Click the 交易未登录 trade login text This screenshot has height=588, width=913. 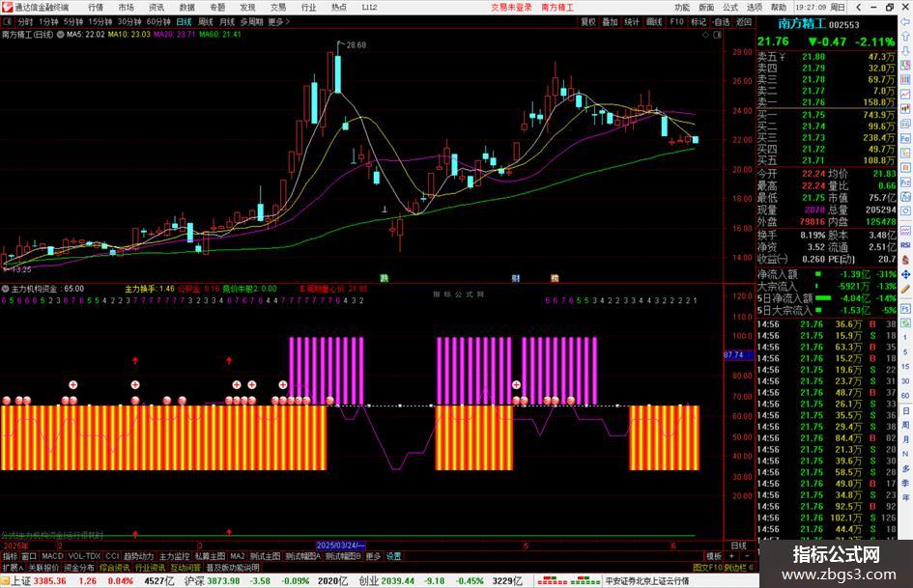[511, 8]
